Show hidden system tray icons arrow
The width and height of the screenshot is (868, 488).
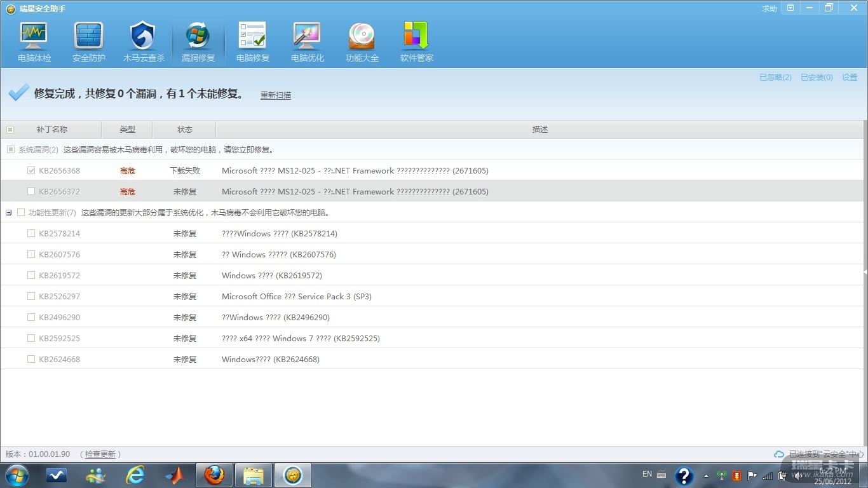coord(706,475)
